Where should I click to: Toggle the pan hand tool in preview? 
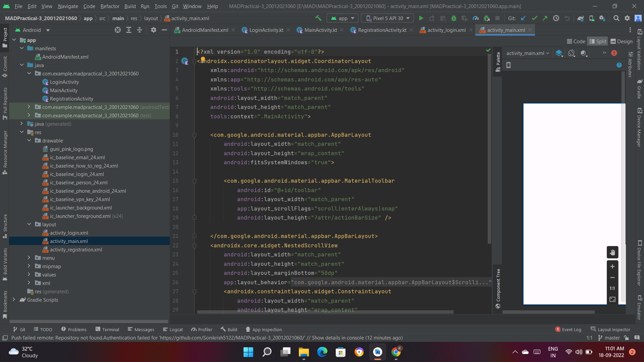click(x=612, y=252)
